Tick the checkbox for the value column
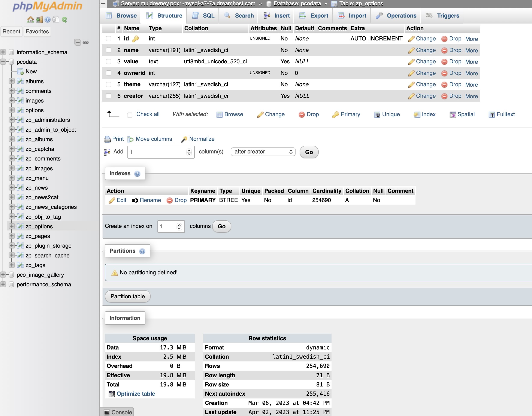Screen dimensions: 532x416 tap(109, 61)
